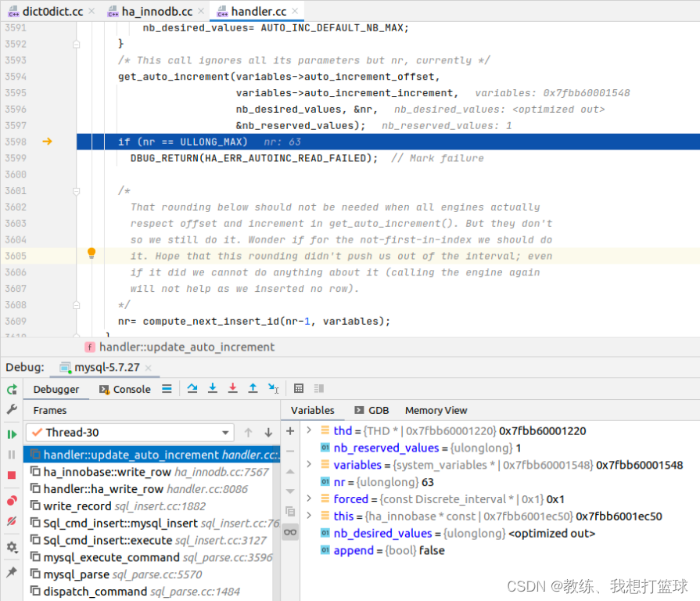The height and width of the screenshot is (601, 700).
Task: Open the Debugger tab
Action: coord(56,390)
